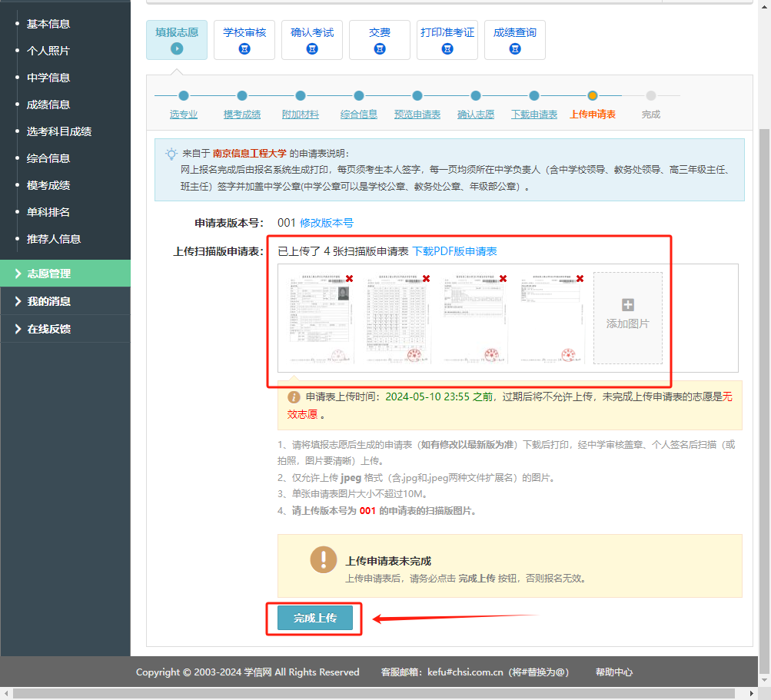771x700 pixels.
Task: Open 中学信息 in the sidebar
Action: pos(48,78)
